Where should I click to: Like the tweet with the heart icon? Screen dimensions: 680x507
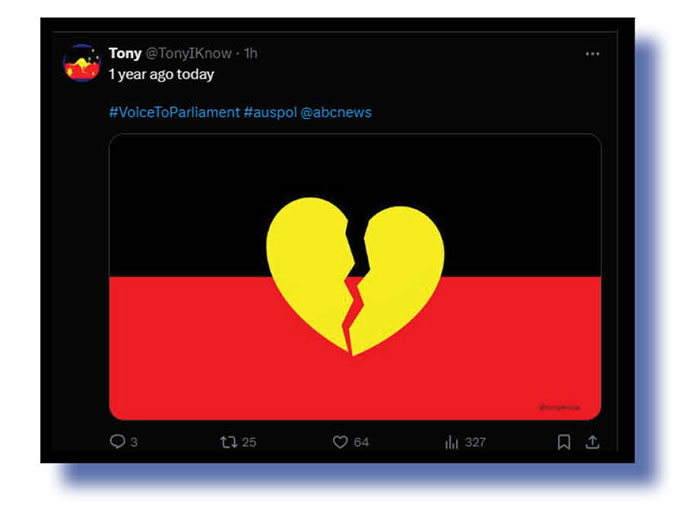(340, 441)
